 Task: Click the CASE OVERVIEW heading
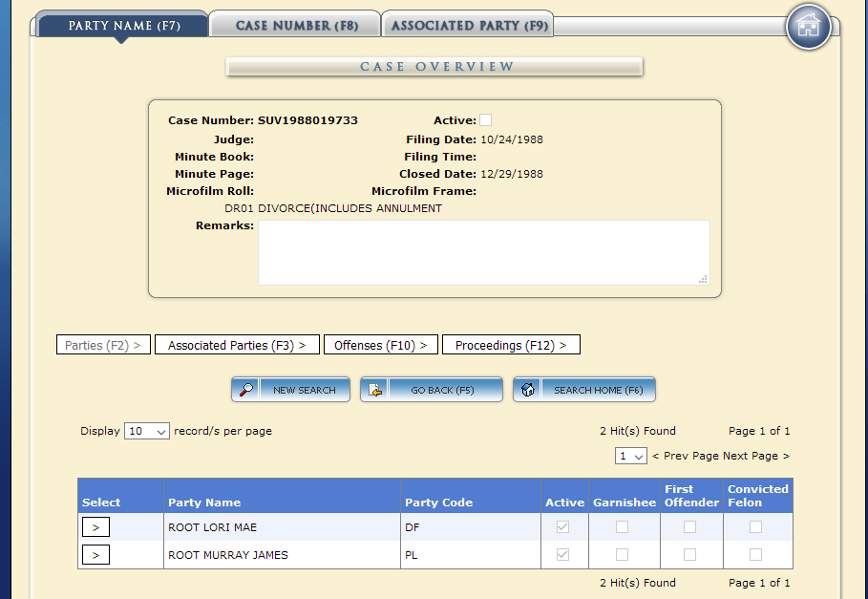tap(437, 67)
